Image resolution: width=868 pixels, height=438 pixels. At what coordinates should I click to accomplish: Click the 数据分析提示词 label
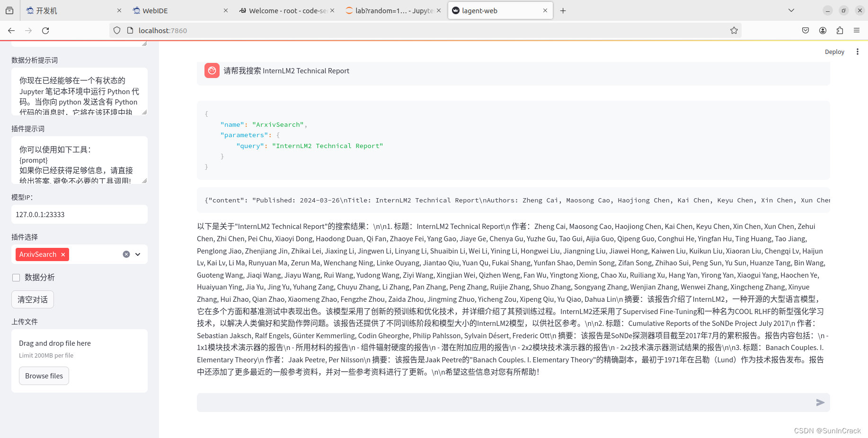tap(35, 60)
